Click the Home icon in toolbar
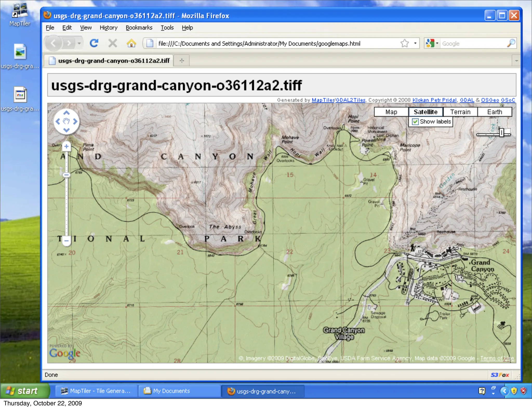This screenshot has height=409, width=532. (x=131, y=43)
